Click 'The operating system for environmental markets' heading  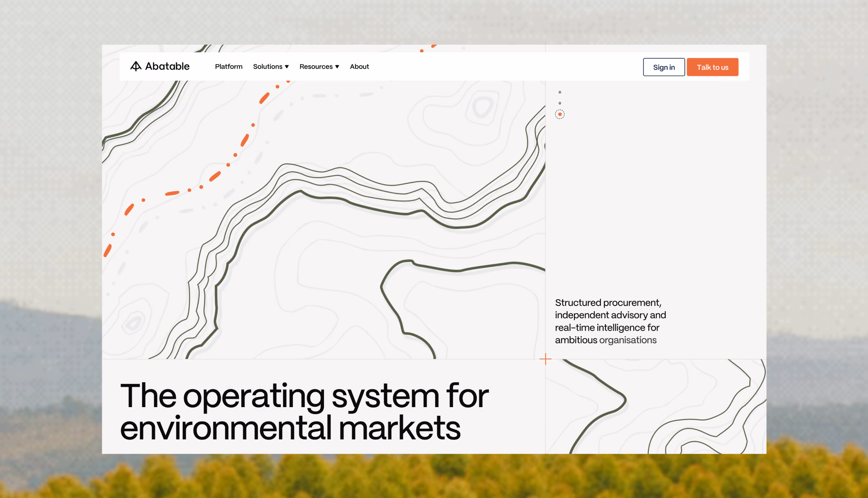pos(304,412)
